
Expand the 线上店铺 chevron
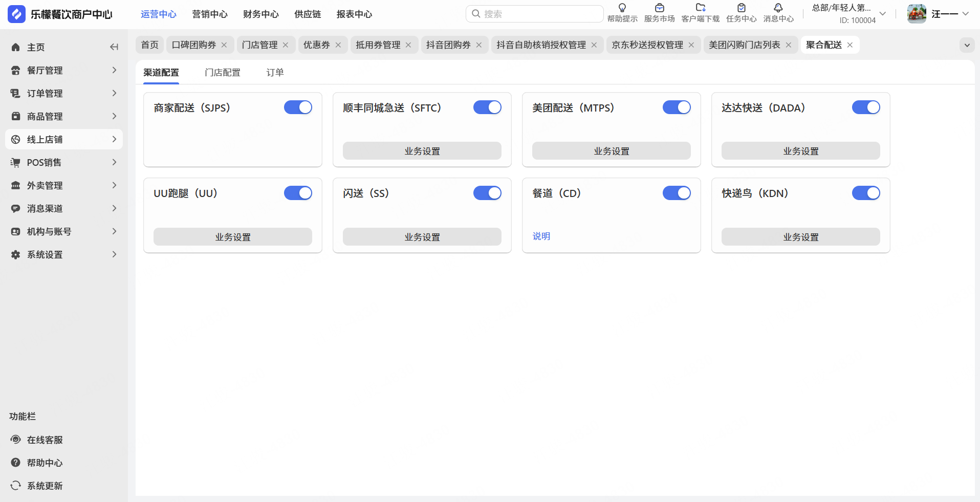[114, 139]
